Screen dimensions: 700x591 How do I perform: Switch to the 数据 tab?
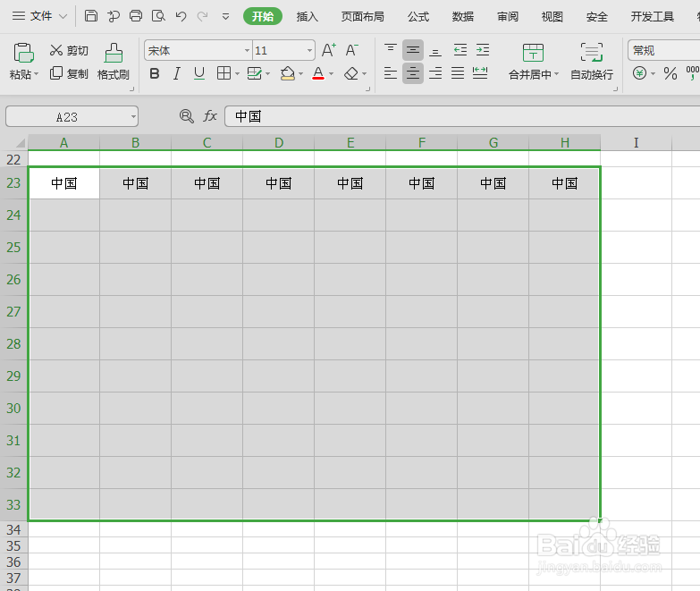[462, 16]
